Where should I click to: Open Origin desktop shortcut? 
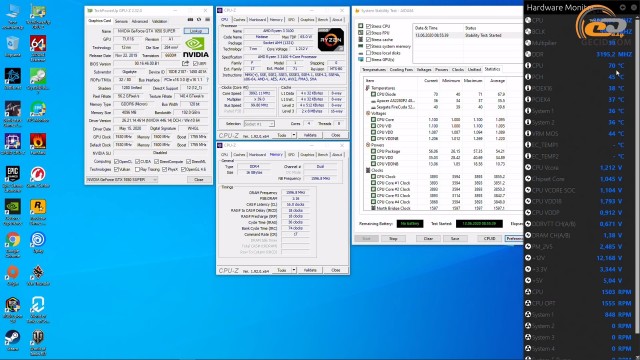[x=13, y=275]
